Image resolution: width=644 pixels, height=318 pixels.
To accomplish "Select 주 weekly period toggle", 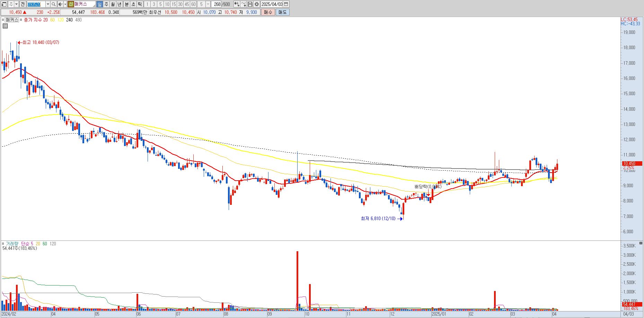I will [x=106, y=4].
